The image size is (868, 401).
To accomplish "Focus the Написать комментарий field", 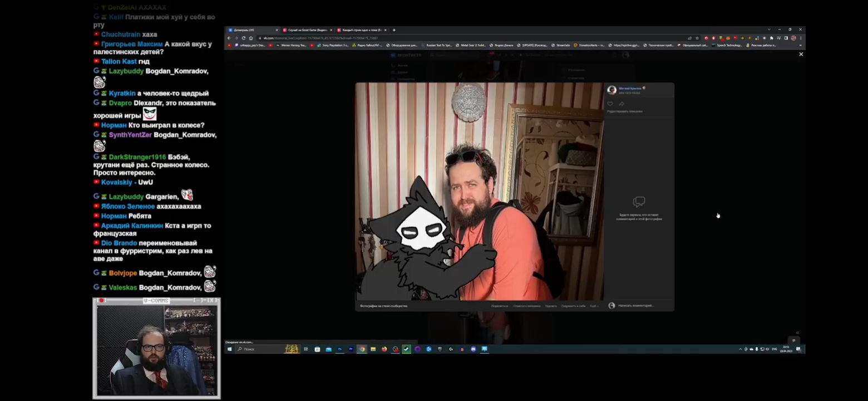I will coord(636,306).
